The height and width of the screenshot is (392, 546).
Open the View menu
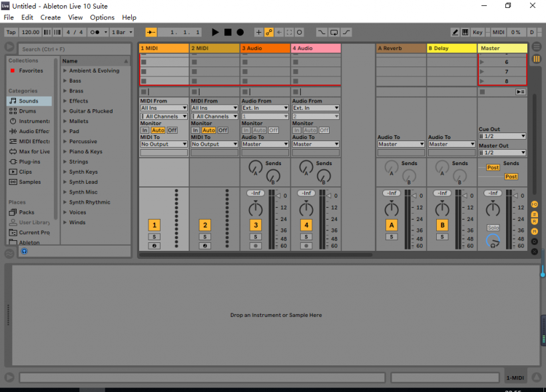pyautogui.click(x=75, y=17)
